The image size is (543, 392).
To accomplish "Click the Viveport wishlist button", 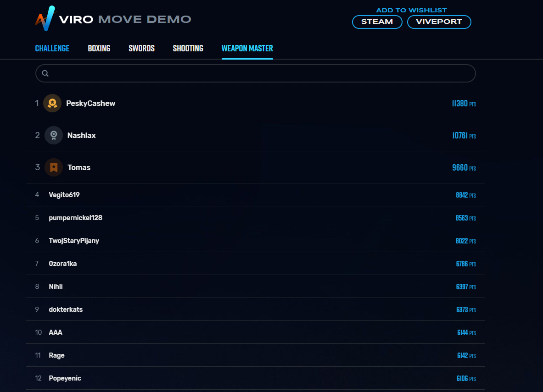I will click(x=439, y=22).
